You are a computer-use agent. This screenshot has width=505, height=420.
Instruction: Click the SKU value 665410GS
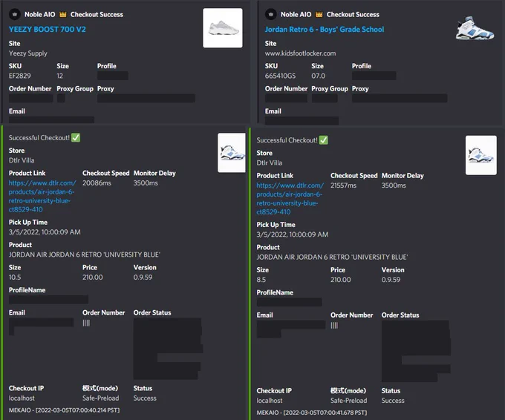(x=280, y=76)
